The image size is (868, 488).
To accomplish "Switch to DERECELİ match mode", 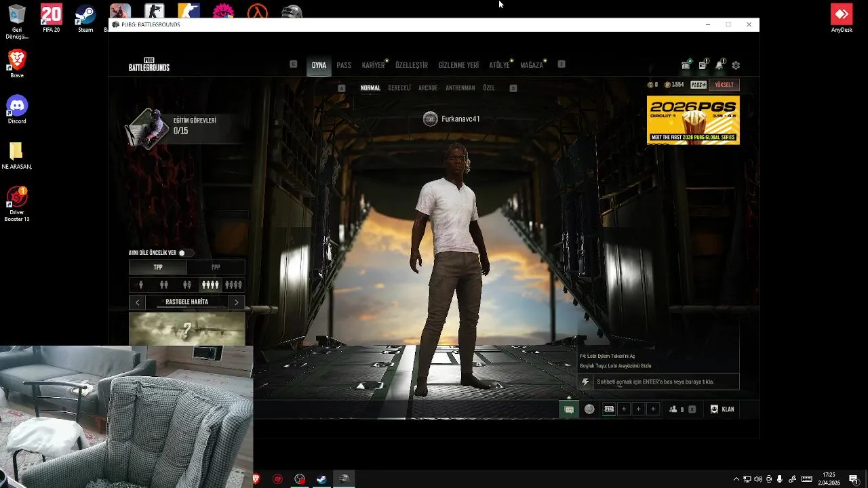I will pos(399,88).
